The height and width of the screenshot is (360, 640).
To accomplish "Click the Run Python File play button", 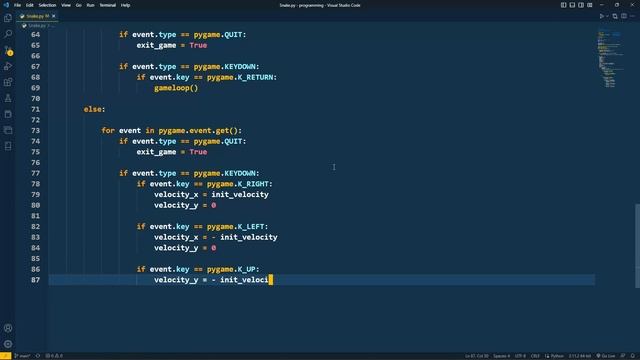I will click(601, 16).
